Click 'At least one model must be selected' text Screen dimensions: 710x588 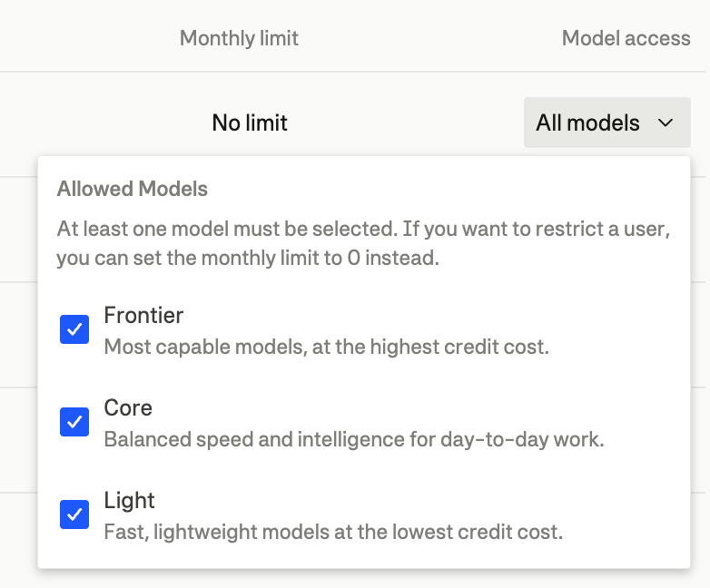[227, 229]
